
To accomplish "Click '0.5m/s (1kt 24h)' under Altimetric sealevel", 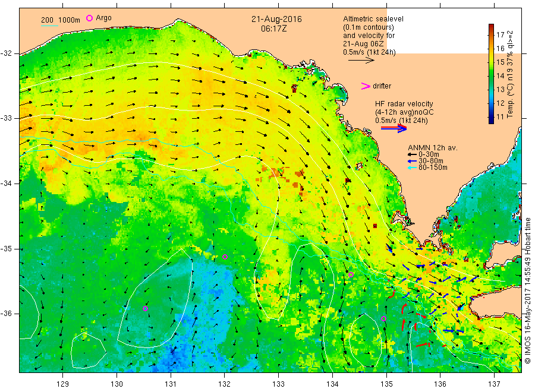I will [369, 52].
